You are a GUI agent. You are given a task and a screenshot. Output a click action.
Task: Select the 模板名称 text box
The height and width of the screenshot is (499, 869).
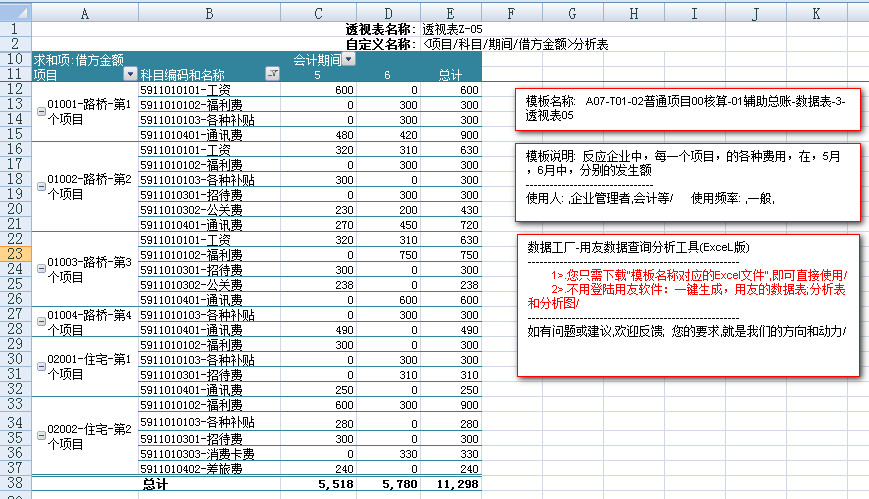[x=687, y=108]
